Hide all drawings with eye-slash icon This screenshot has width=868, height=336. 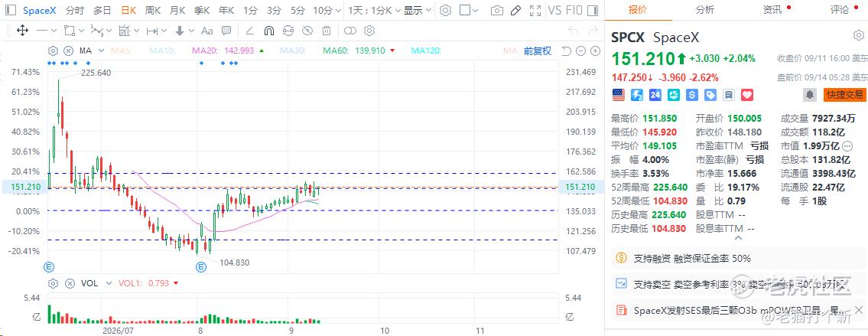click(x=307, y=31)
